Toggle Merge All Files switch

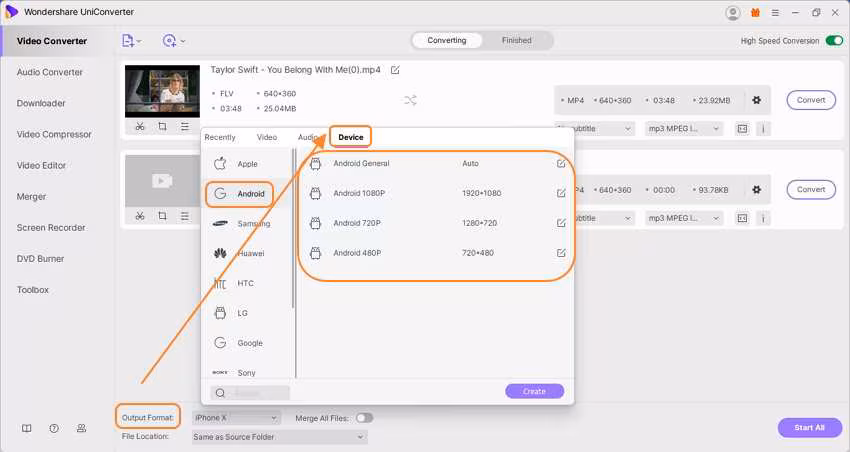click(x=364, y=418)
